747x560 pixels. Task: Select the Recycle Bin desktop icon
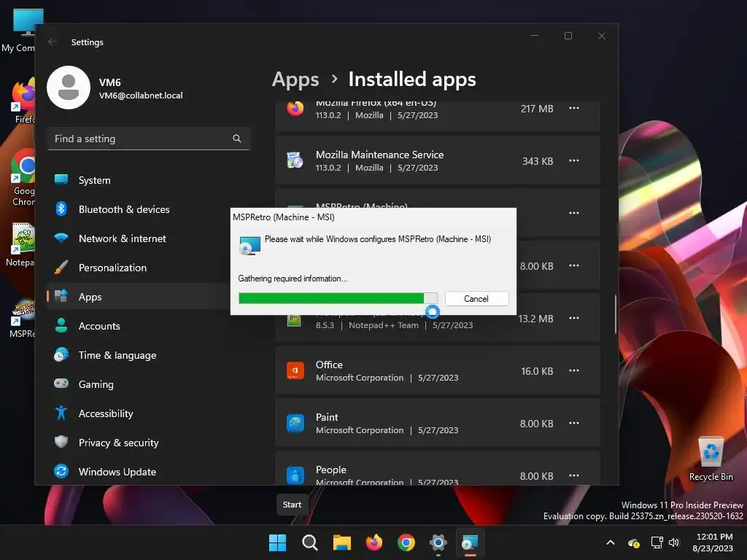(x=711, y=459)
